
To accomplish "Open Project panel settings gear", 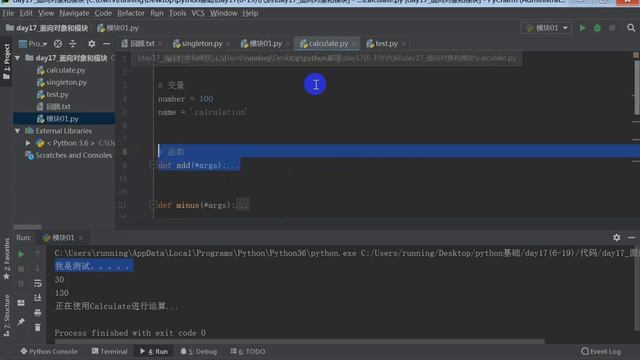I will point(91,44).
